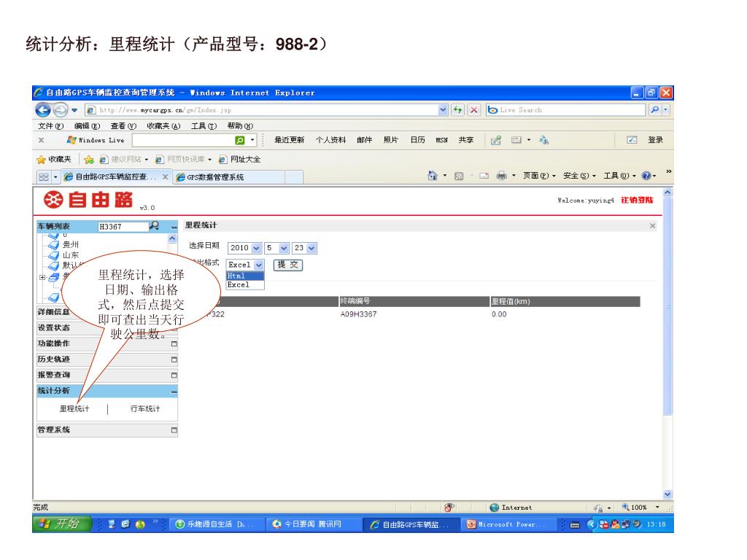Switch to the GPS数据管理系统 tab
747x560 pixels.
click(x=228, y=177)
